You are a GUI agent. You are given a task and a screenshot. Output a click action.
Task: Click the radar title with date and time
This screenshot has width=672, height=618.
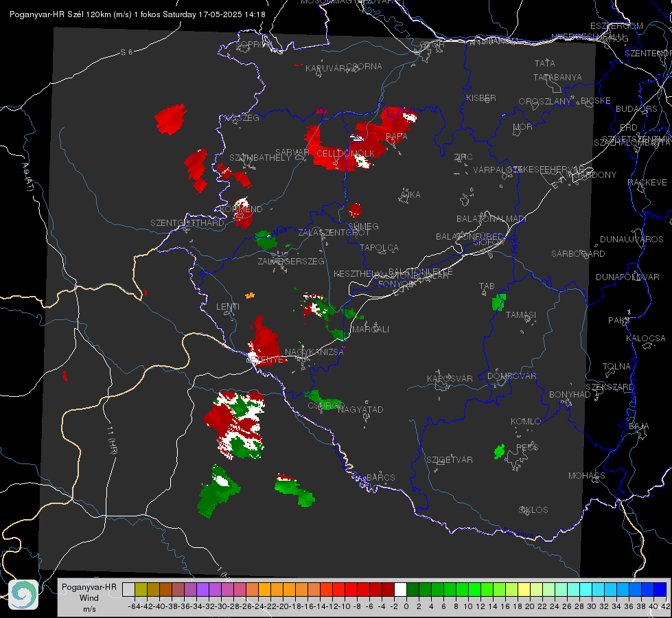click(137, 14)
